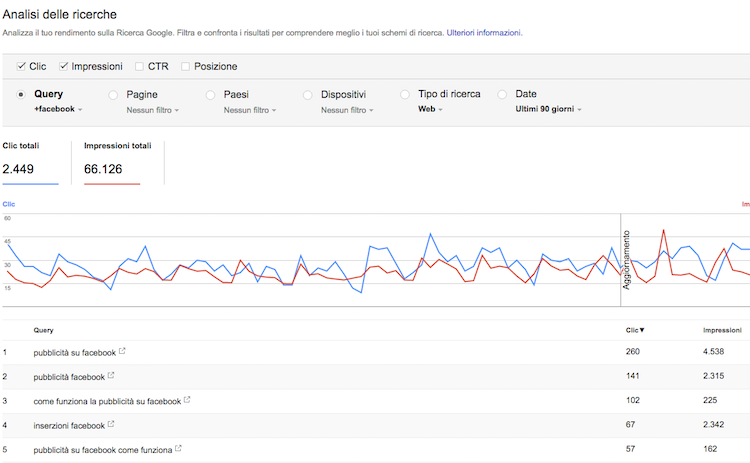Sort table by Impressioni column header

click(x=722, y=330)
